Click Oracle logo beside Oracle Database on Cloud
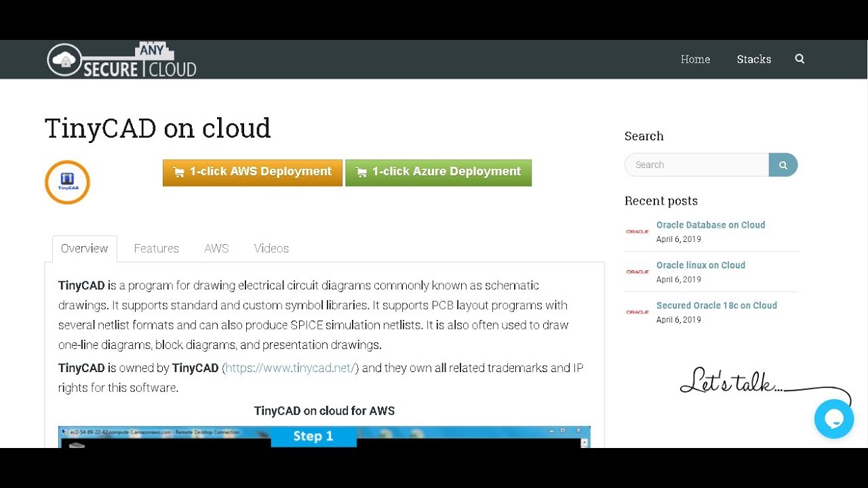The height and width of the screenshot is (488, 868). point(637,232)
